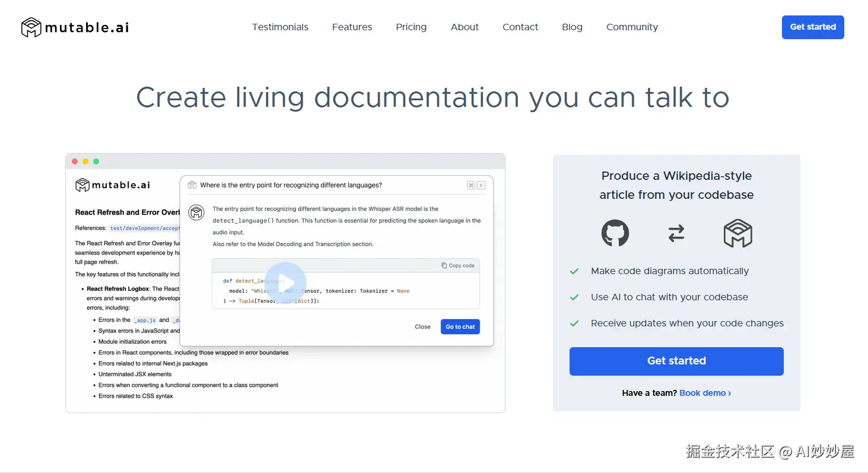This screenshot has height=473, width=868.
Task: Click the mutable.ai cube icon in card
Action: (x=738, y=233)
